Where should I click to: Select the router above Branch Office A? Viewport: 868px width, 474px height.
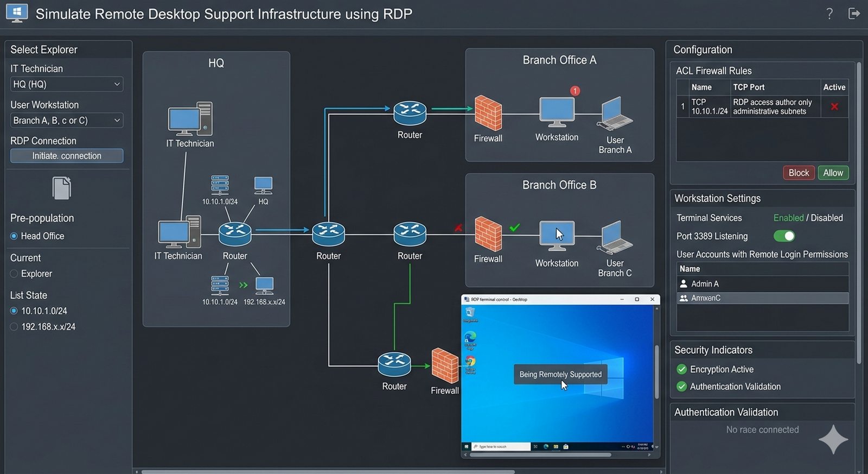tap(410, 112)
